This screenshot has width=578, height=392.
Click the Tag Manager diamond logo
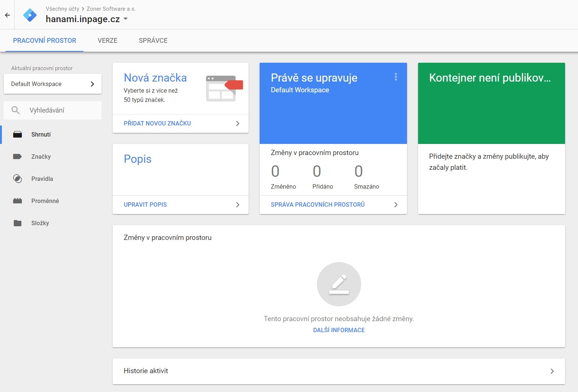(30, 15)
